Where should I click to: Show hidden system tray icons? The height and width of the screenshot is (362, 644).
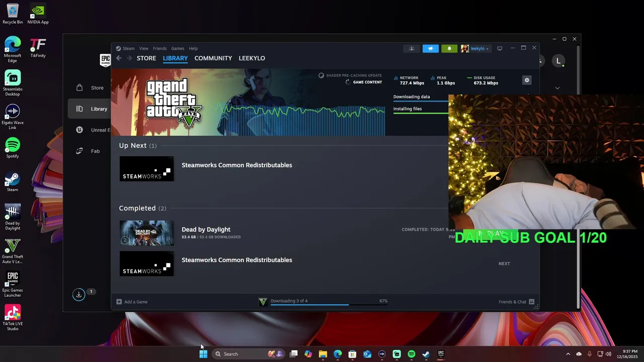click(568, 354)
